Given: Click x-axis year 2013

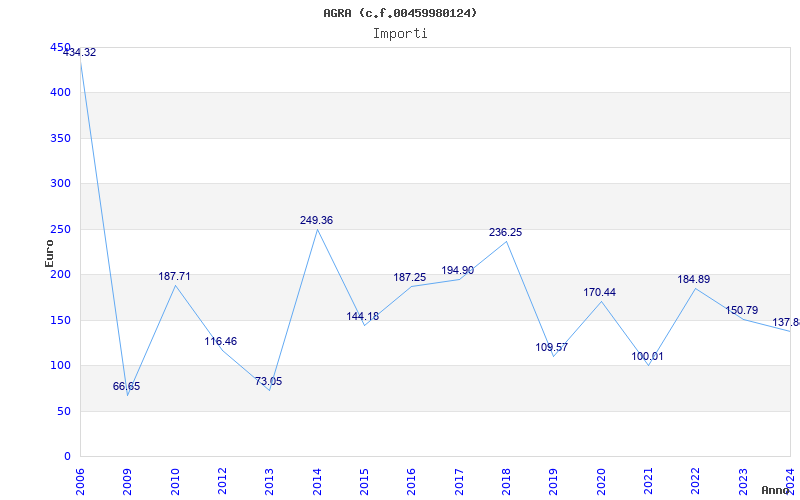Looking at the screenshot, I should (x=269, y=481).
